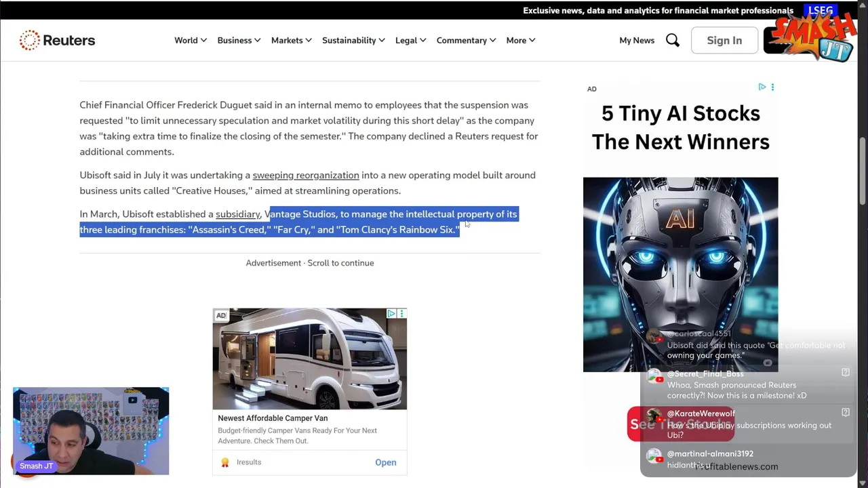Click the 'Budget-friendly Camper Vans' ad description
Image resolution: width=868 pixels, height=488 pixels.
[x=297, y=435]
